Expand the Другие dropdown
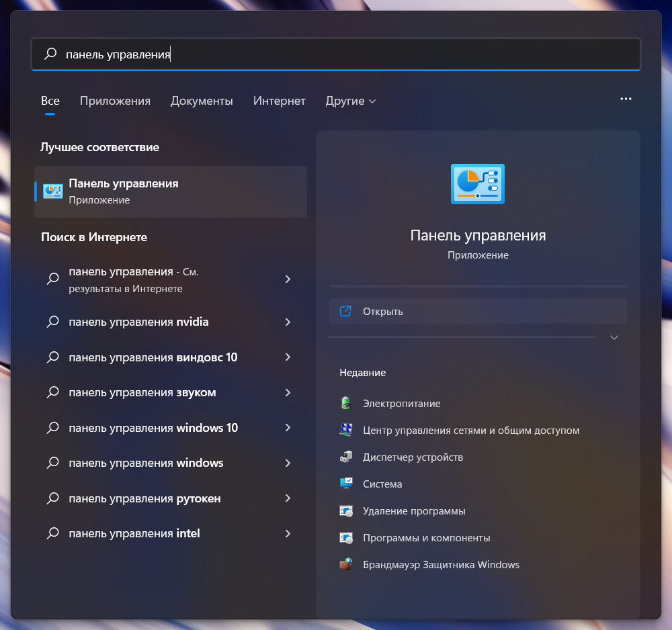This screenshot has height=630, width=672. [351, 101]
